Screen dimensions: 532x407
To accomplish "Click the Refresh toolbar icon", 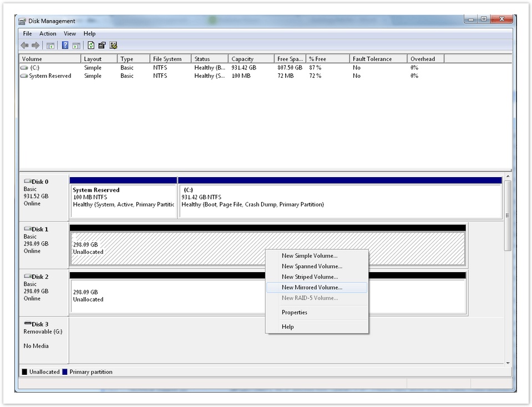I will [91, 46].
